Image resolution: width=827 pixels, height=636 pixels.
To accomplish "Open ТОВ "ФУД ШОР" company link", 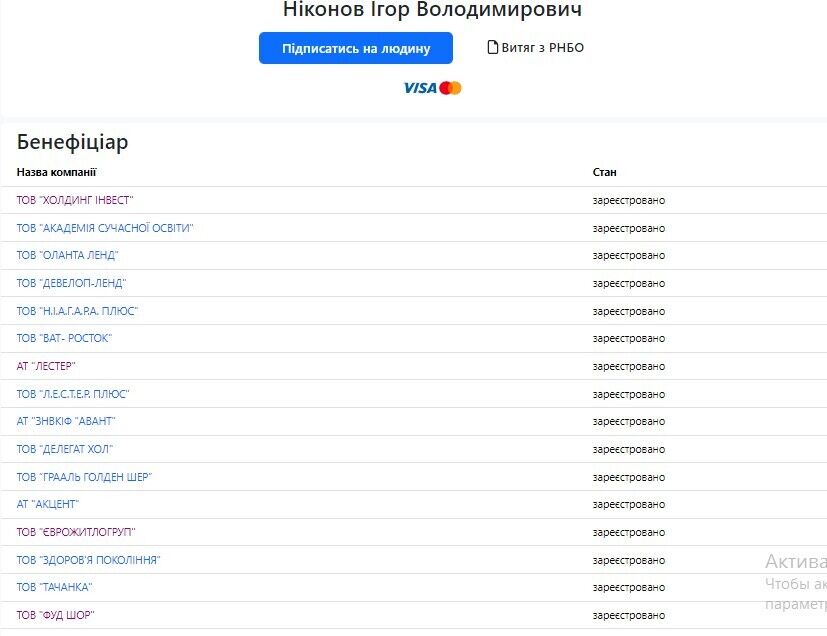I will 55,615.
